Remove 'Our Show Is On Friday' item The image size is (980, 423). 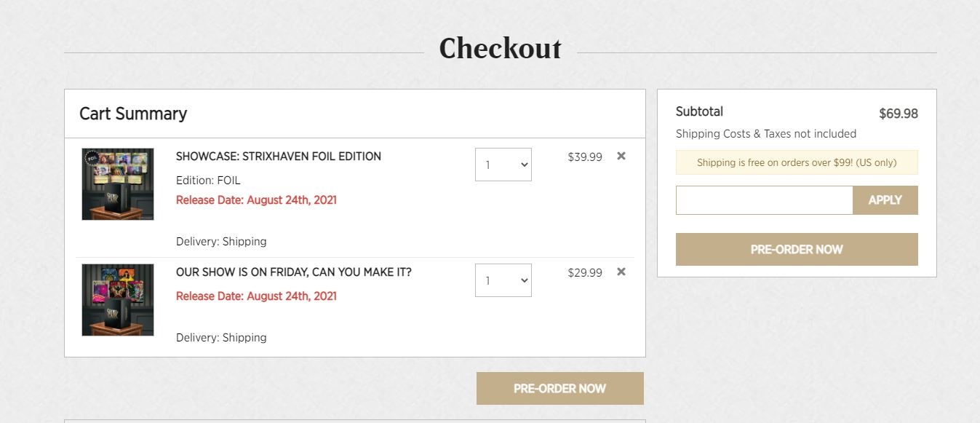pos(621,272)
